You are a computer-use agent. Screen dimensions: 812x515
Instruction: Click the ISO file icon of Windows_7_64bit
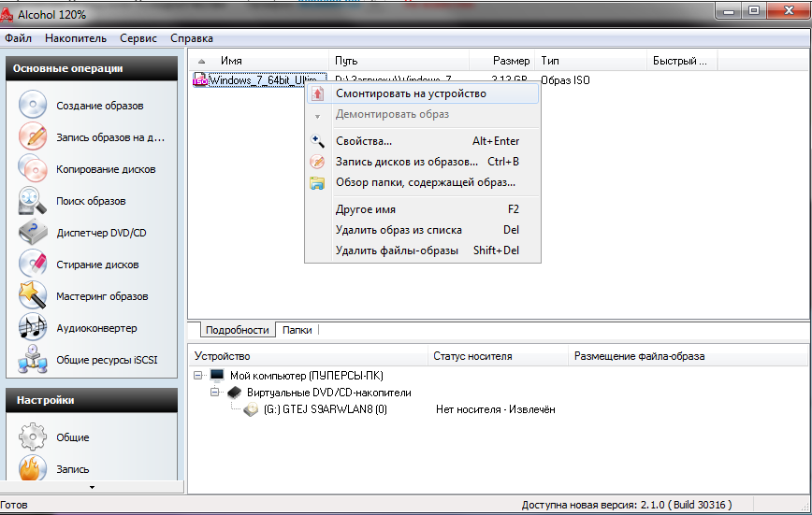point(200,79)
